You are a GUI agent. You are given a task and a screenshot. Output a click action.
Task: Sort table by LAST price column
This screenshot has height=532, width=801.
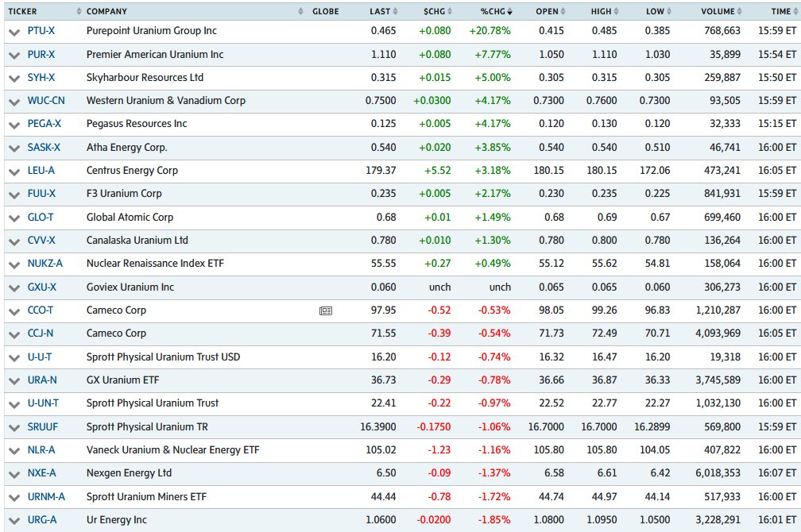(384, 11)
